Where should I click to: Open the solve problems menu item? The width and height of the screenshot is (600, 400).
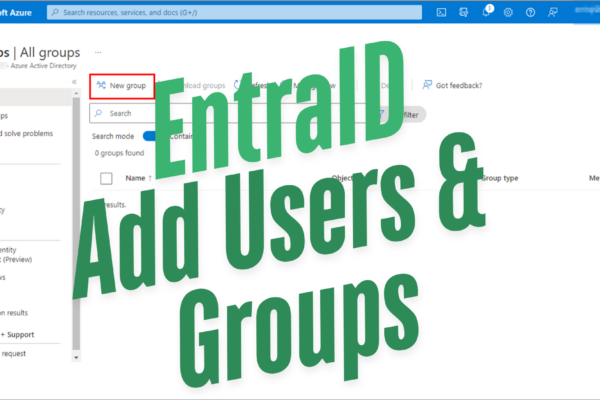[26, 134]
